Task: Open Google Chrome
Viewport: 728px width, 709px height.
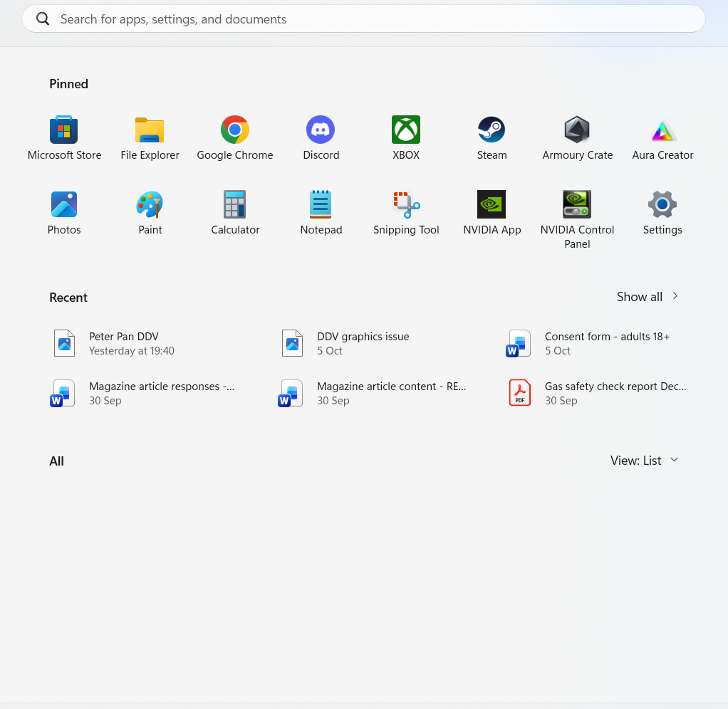Action: (x=235, y=138)
